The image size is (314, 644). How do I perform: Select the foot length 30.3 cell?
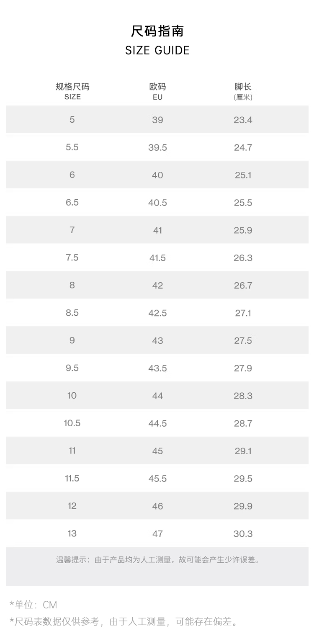pos(243,534)
